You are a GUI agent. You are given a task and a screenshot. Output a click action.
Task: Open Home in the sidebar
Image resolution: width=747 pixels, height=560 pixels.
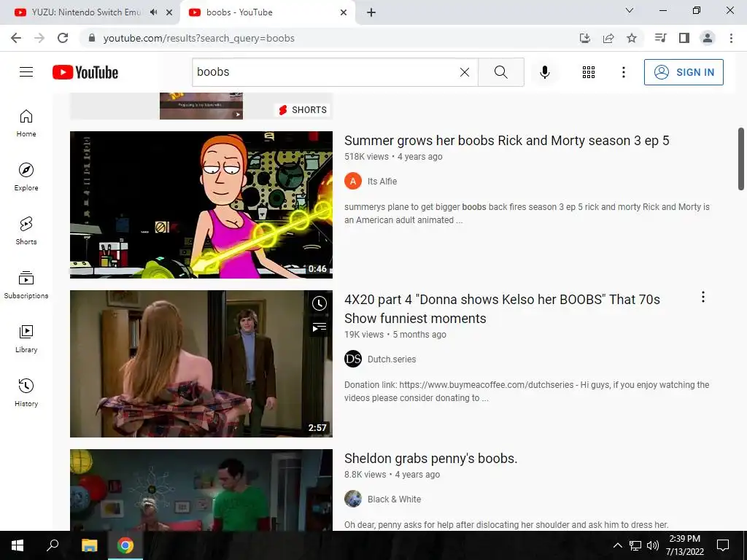point(26,122)
